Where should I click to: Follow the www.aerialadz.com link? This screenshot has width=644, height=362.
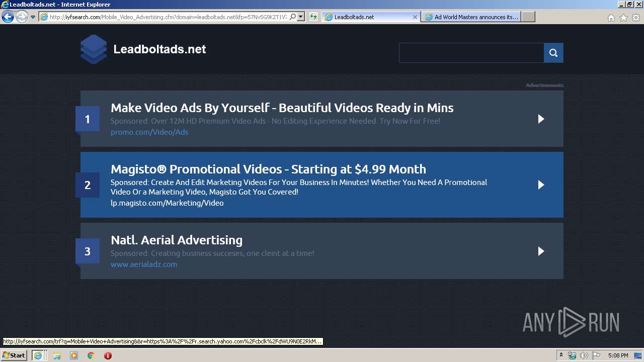click(144, 264)
